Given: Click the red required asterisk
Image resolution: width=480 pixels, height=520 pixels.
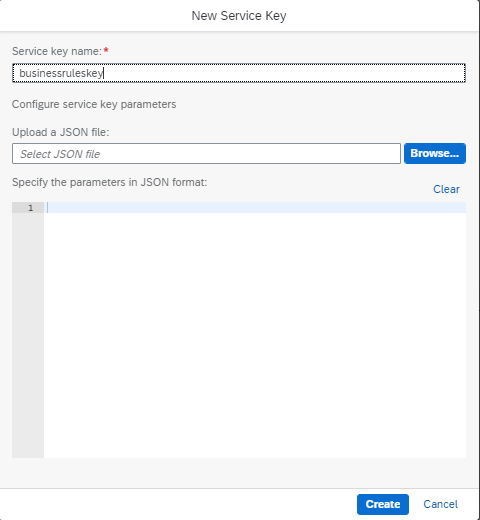Looking at the screenshot, I should pyautogui.click(x=106, y=50).
